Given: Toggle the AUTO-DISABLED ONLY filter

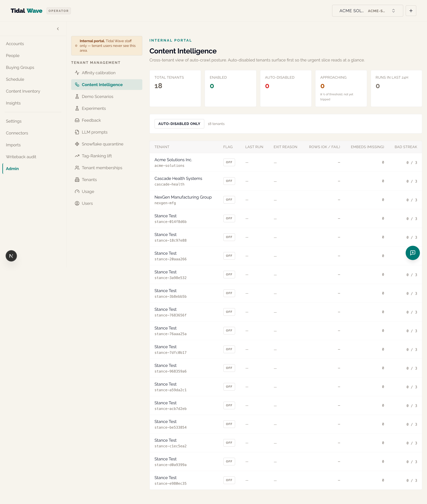Looking at the screenshot, I should pyautogui.click(x=179, y=124).
